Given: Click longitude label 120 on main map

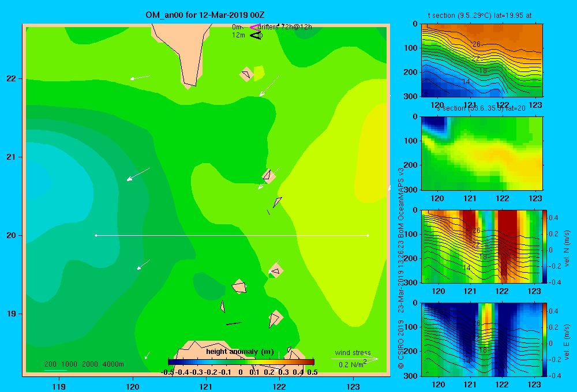Looking at the screenshot, I should tap(133, 386).
